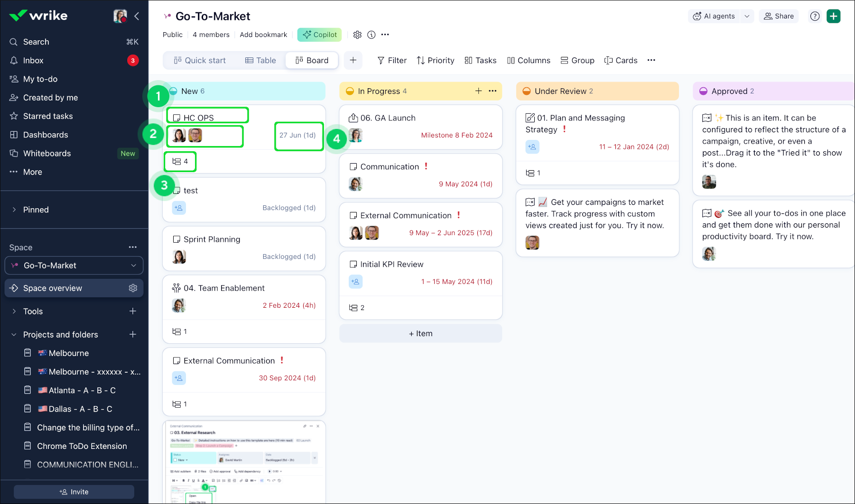Image resolution: width=855 pixels, height=504 pixels.
Task: Open toolbar more options ellipsis
Action: pyautogui.click(x=651, y=60)
